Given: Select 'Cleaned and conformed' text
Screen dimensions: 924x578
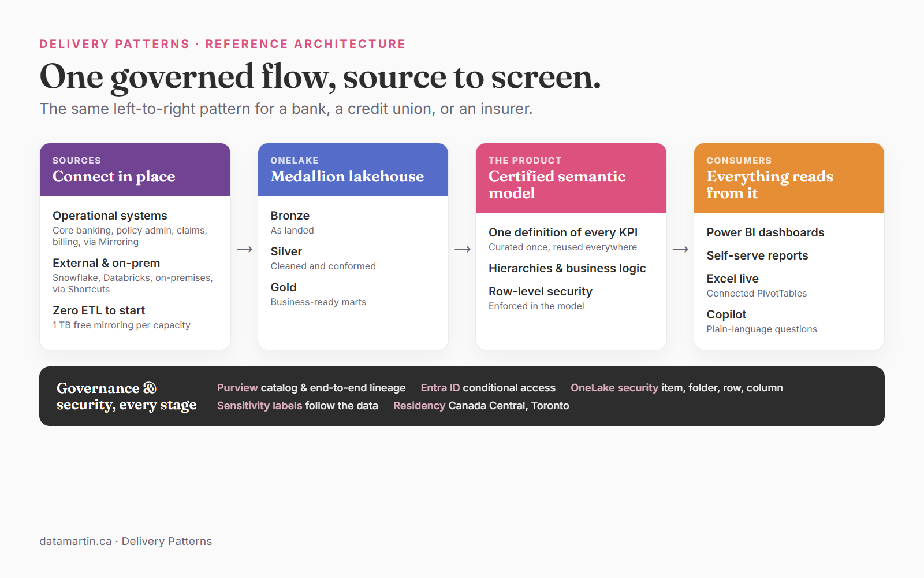Looking at the screenshot, I should (323, 266).
